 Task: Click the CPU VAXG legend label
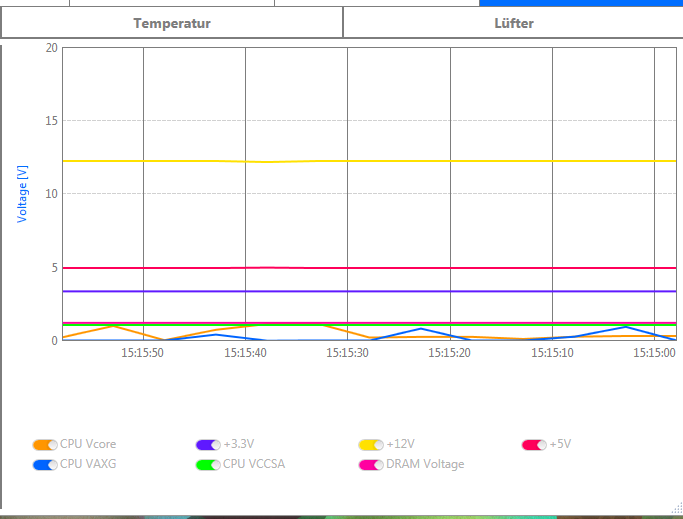pyautogui.click(x=88, y=464)
